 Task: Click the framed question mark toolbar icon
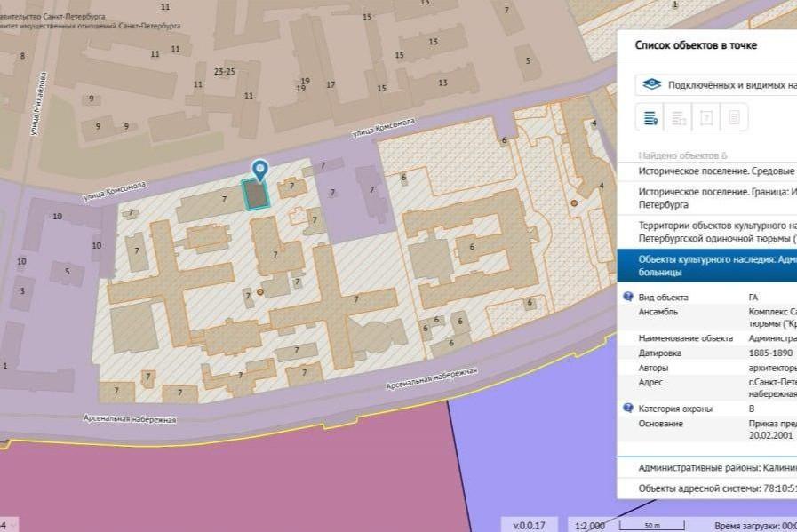(x=706, y=117)
